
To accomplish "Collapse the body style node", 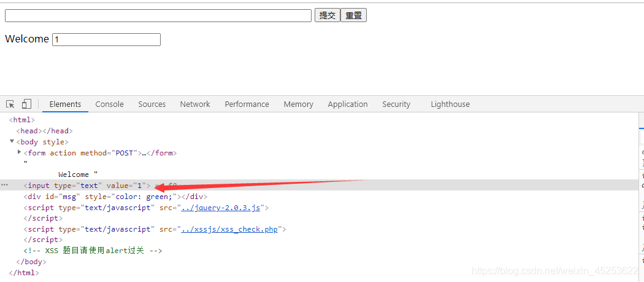I will [x=12, y=141].
